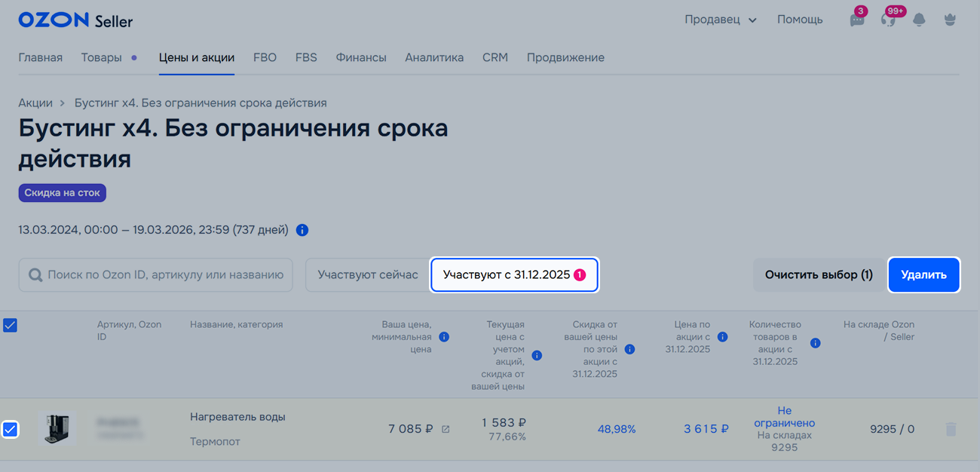Viewport: 980px width, 472px height.
Task: Select 'Участвуют с 31.12.2025' tab
Action: (x=513, y=275)
